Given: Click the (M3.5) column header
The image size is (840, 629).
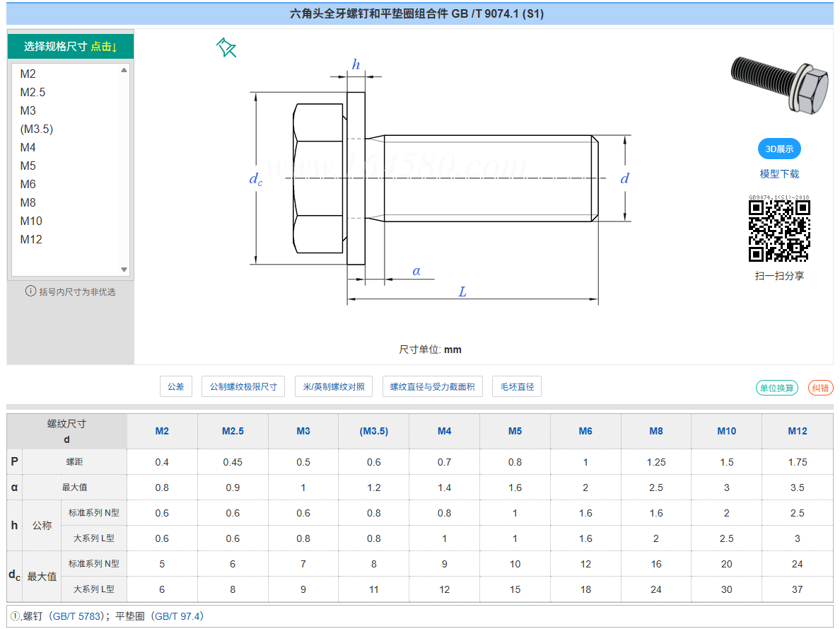Looking at the screenshot, I should click(x=374, y=431).
